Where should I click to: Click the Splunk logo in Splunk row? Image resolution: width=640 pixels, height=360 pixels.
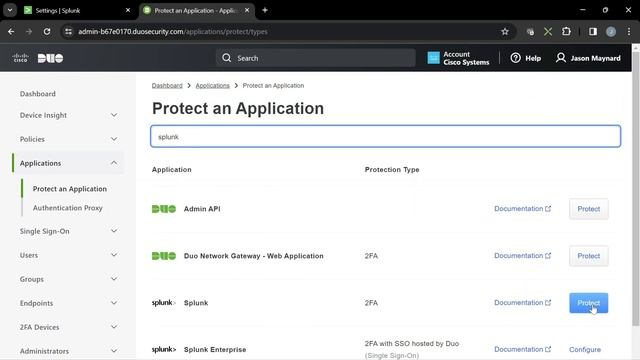coord(164,302)
